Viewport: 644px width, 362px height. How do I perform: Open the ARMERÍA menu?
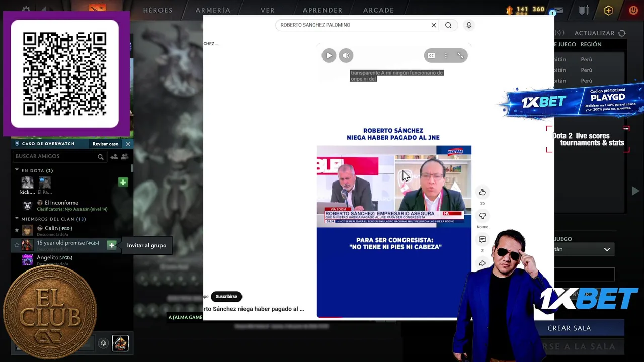coord(213,10)
